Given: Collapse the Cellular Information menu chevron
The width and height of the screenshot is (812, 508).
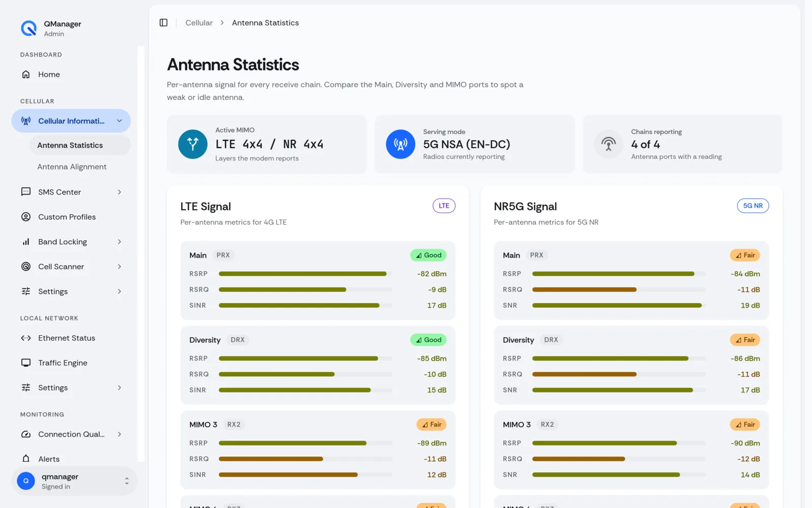Looking at the screenshot, I should coord(119,121).
